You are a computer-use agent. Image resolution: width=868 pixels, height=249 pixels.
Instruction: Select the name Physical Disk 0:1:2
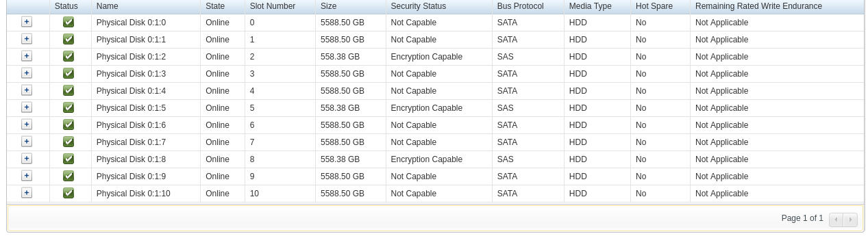point(131,57)
